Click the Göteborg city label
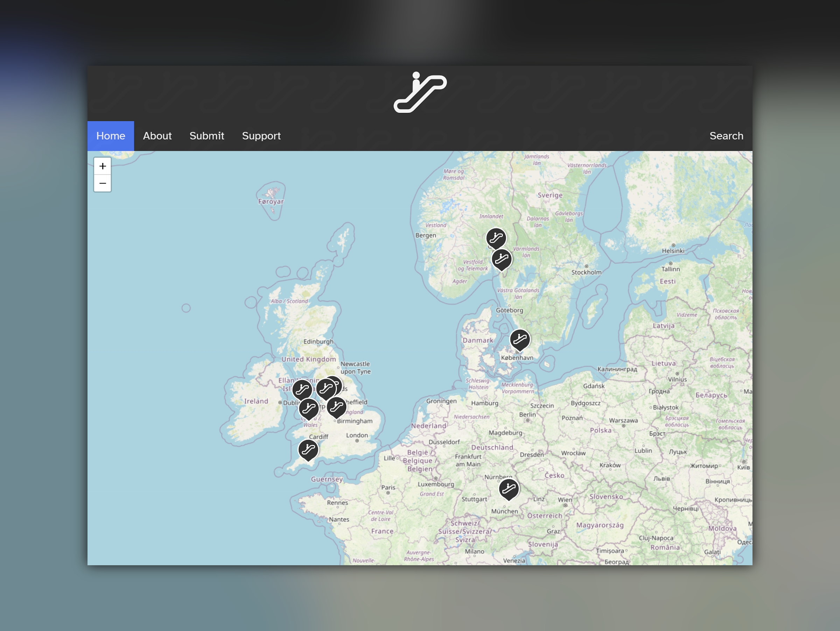The width and height of the screenshot is (840, 631). pyautogui.click(x=509, y=310)
